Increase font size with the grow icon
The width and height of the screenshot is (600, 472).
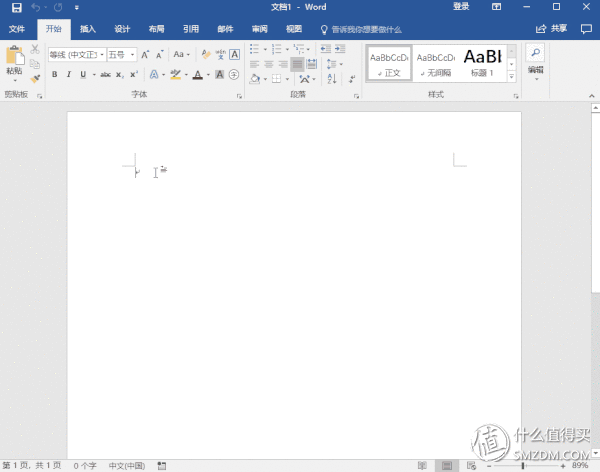click(x=145, y=55)
